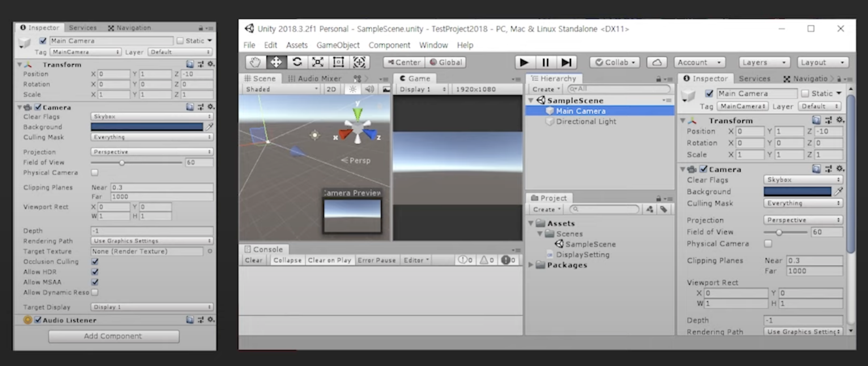The image size is (868, 366).
Task: Toggle the Global handle rotation button
Action: point(445,62)
